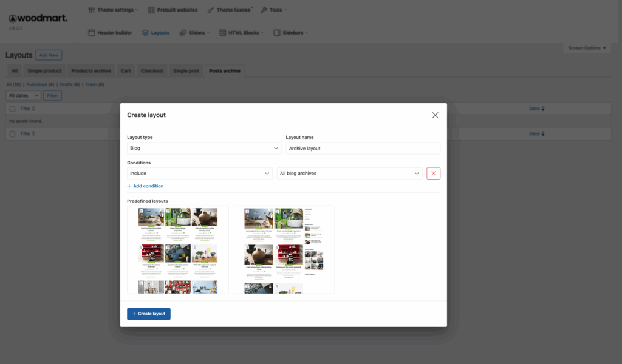622x364 pixels.
Task: Click the Theme license key icon
Action: (211, 10)
